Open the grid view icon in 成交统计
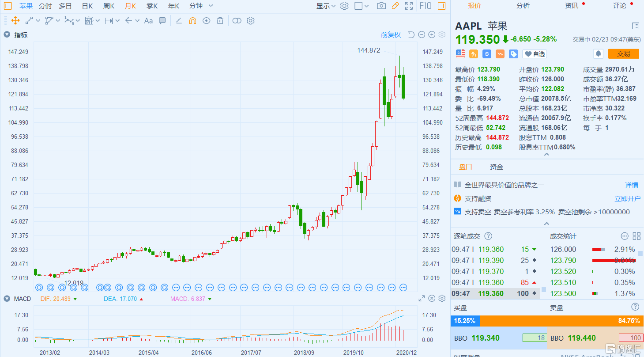This screenshot has width=644, height=357. 636,236
